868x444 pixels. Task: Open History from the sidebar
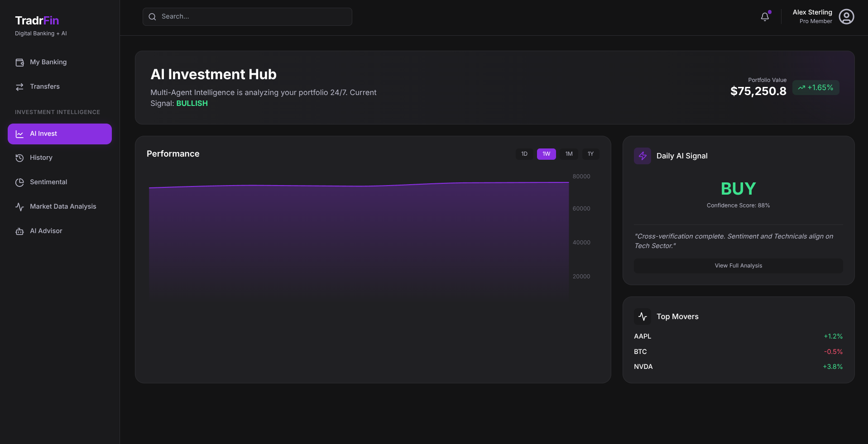point(60,158)
